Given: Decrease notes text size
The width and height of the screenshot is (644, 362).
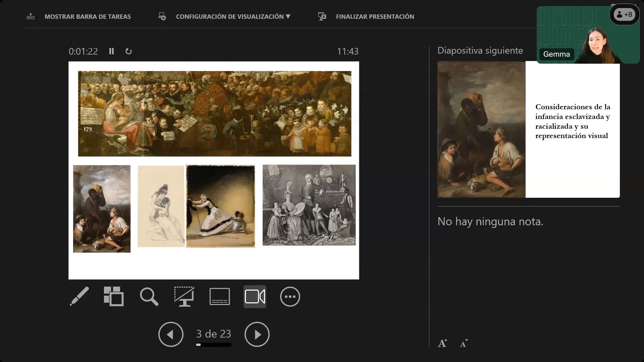Looking at the screenshot, I should point(464,343).
